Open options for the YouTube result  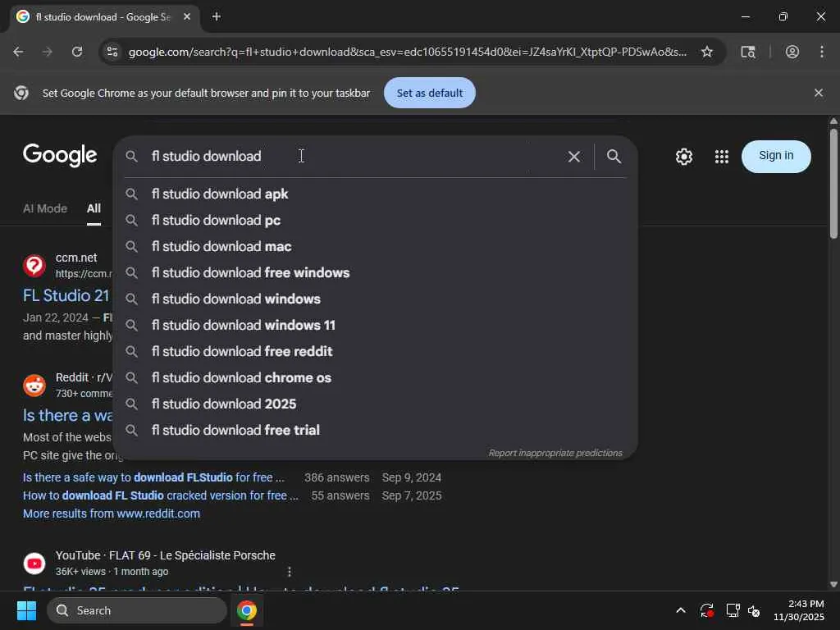pyautogui.click(x=290, y=572)
